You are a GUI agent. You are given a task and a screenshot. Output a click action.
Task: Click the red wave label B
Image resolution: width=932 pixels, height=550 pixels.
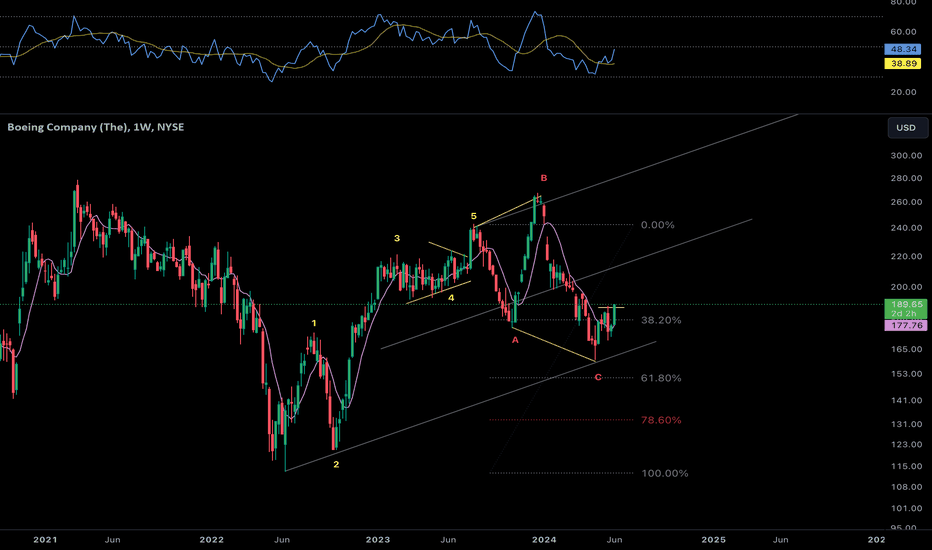[543, 178]
